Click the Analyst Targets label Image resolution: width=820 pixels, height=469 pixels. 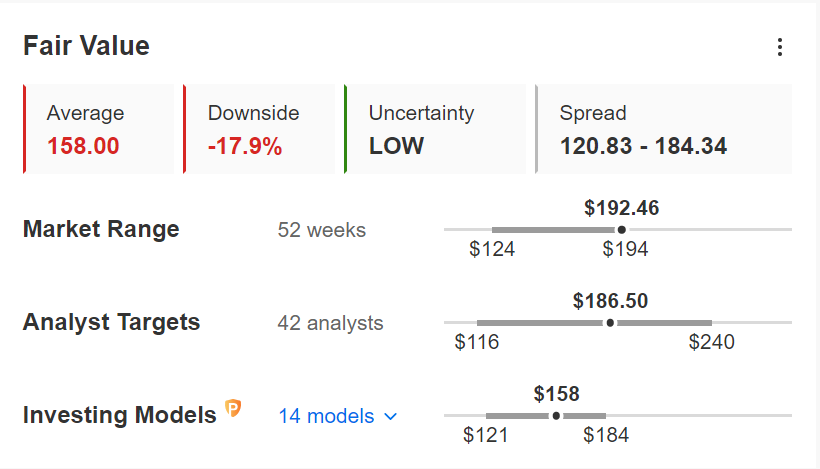tap(111, 322)
